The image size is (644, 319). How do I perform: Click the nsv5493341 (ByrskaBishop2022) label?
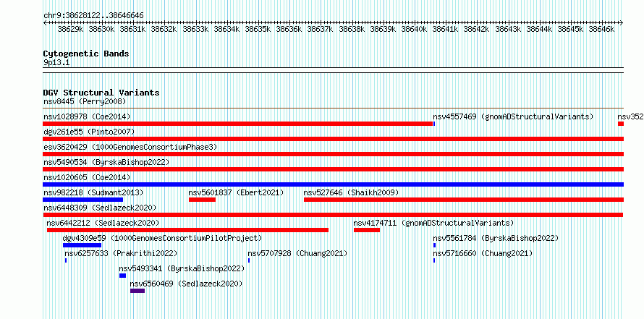click(x=182, y=268)
